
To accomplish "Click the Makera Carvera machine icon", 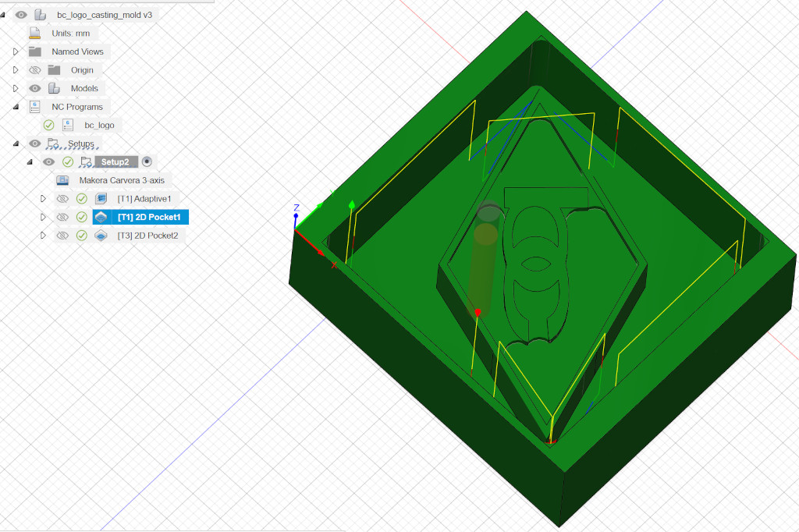I will point(62,180).
